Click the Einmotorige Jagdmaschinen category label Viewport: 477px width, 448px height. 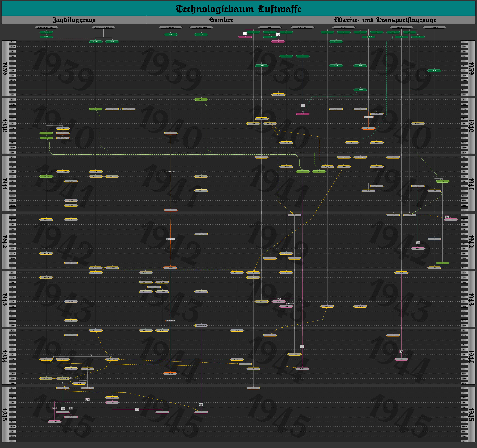click(46, 27)
